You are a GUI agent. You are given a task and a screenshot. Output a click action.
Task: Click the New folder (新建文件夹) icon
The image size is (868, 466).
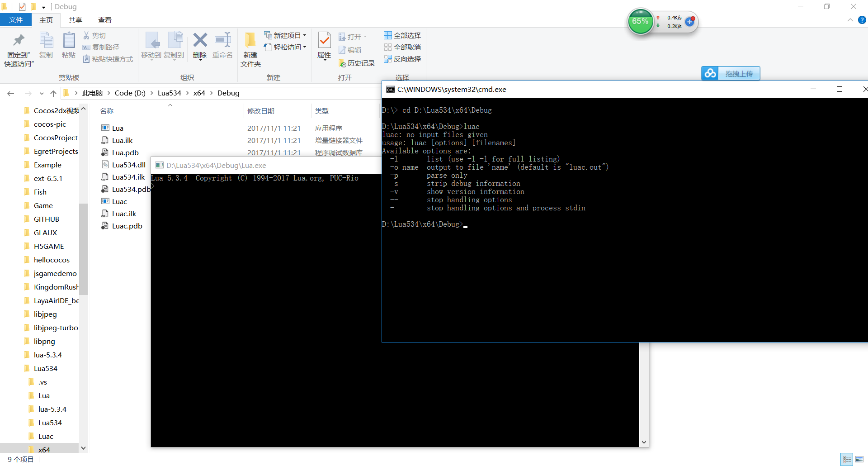click(250, 40)
